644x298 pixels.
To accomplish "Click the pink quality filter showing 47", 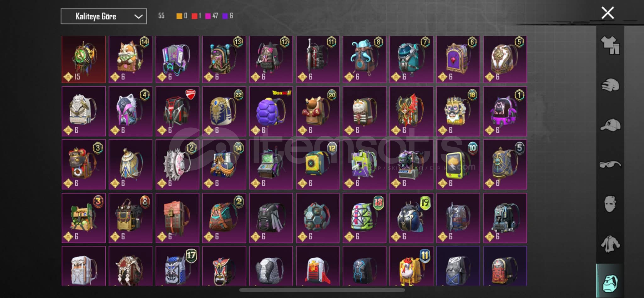I will coord(211,16).
